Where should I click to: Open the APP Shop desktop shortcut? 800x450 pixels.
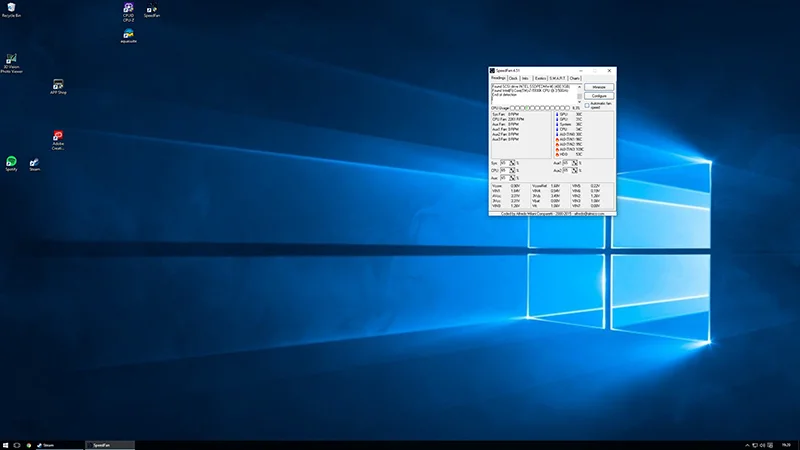tap(58, 87)
